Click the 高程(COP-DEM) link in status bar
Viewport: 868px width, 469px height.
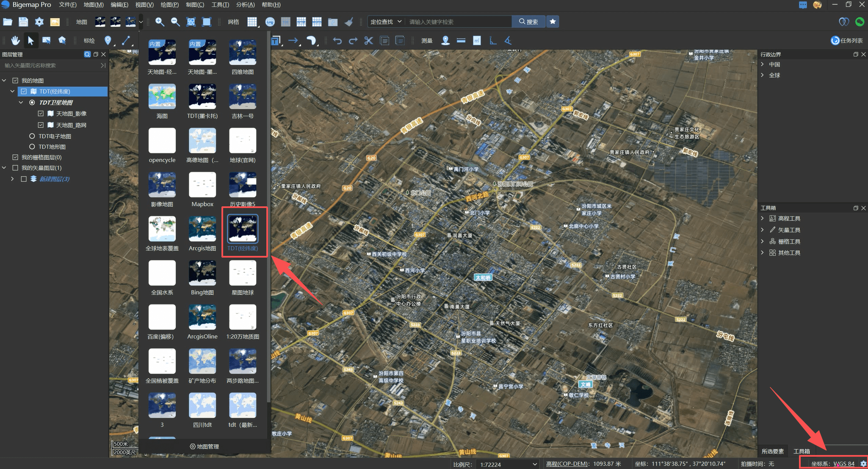[x=567, y=464]
